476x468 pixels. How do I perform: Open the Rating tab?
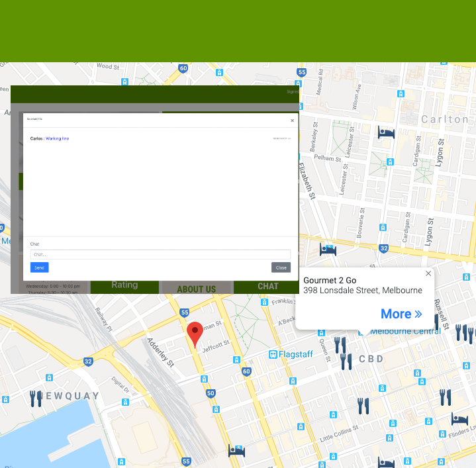(124, 285)
